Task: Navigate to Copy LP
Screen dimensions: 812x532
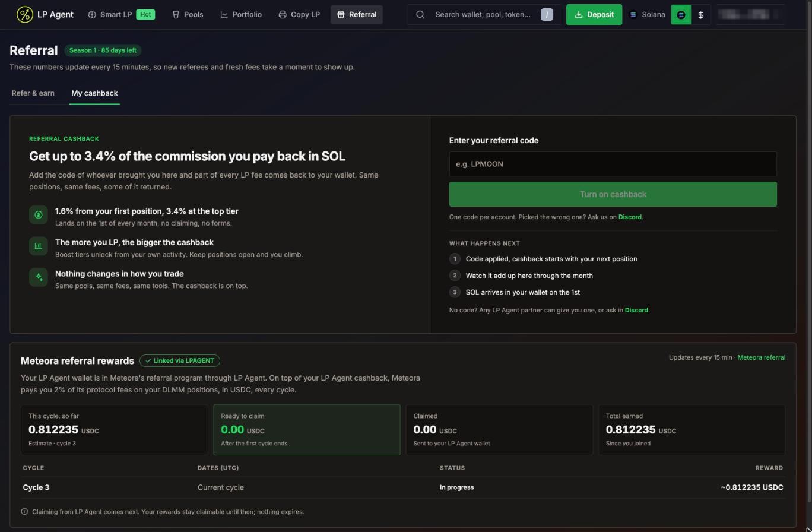Action: [x=299, y=14]
